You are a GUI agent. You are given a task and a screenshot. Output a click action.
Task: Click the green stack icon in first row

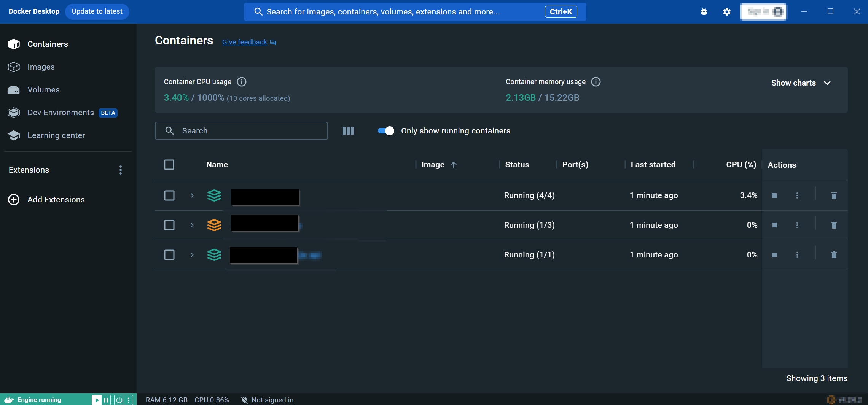click(214, 195)
